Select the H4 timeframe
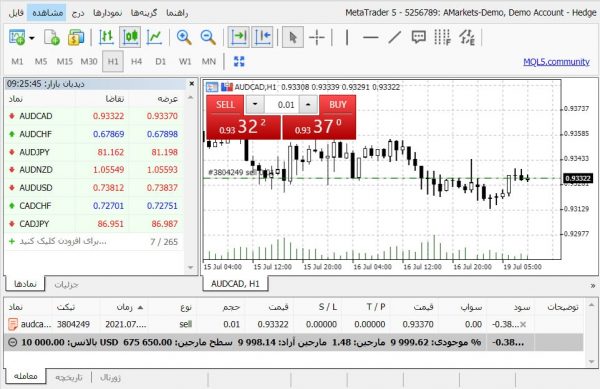The height and width of the screenshot is (389, 600). pyautogui.click(x=137, y=61)
